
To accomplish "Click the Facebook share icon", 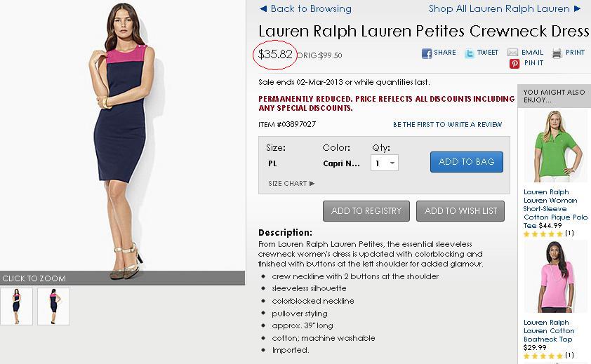I will 426,53.
